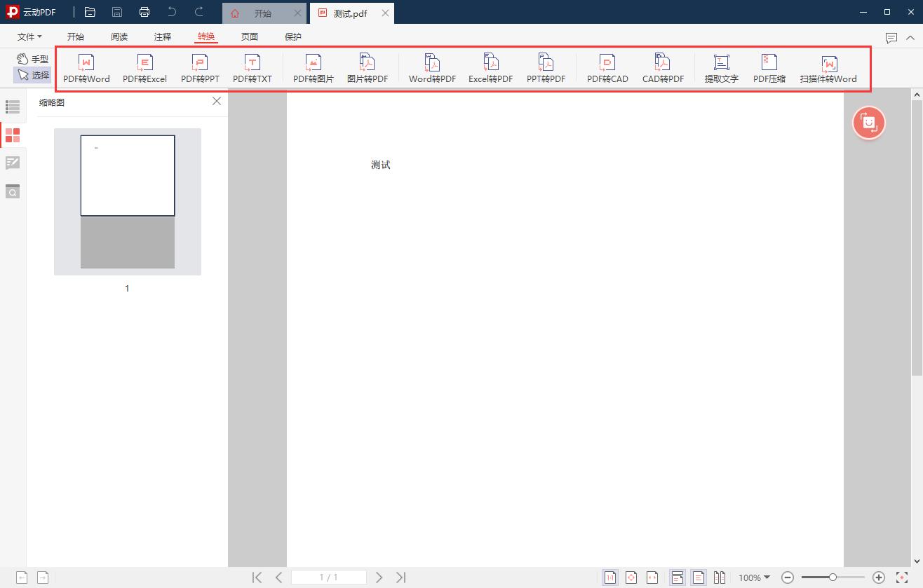Select the PDF转Excel converter
This screenshot has width=923, height=588.
[x=144, y=69]
